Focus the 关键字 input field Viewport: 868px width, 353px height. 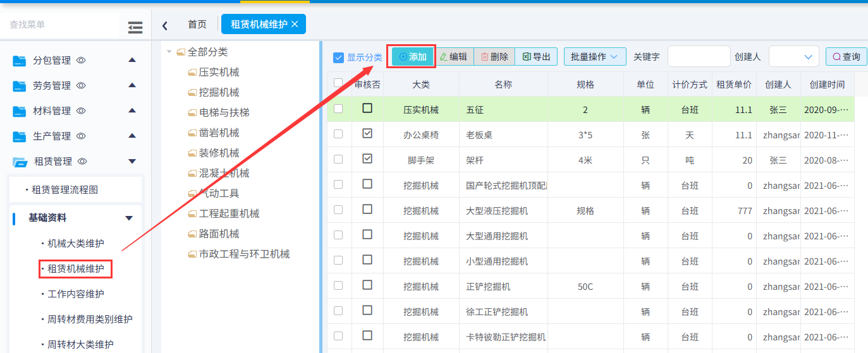pyautogui.click(x=699, y=56)
